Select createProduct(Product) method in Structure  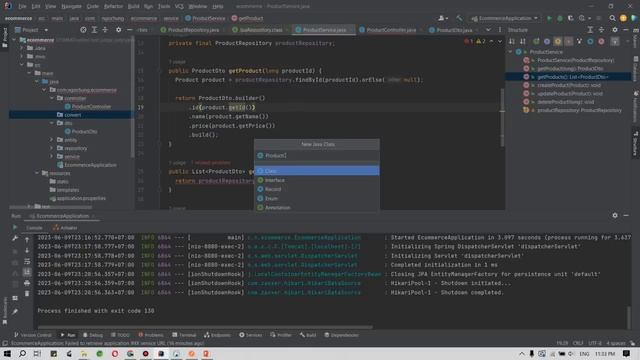pyautogui.click(x=569, y=85)
